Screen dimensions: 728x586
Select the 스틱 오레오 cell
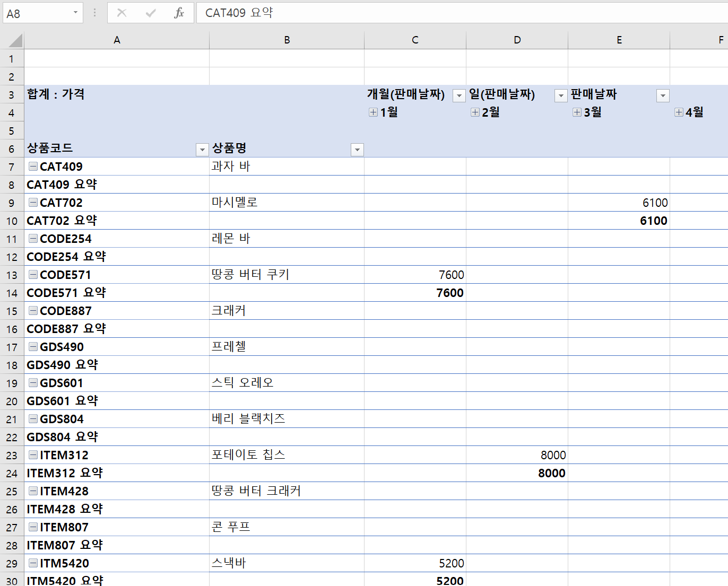pyautogui.click(x=287, y=383)
